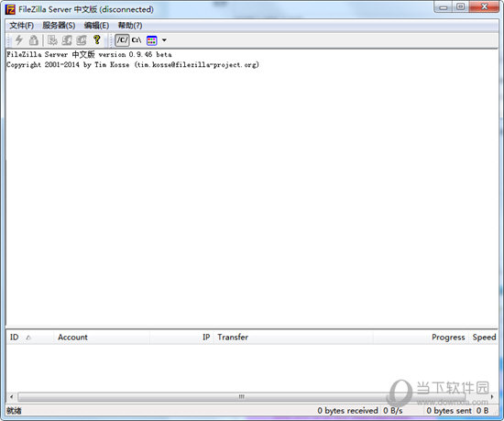This screenshot has width=504, height=421.
Task: Toggle the C:\ path display button
Action: 137,40
